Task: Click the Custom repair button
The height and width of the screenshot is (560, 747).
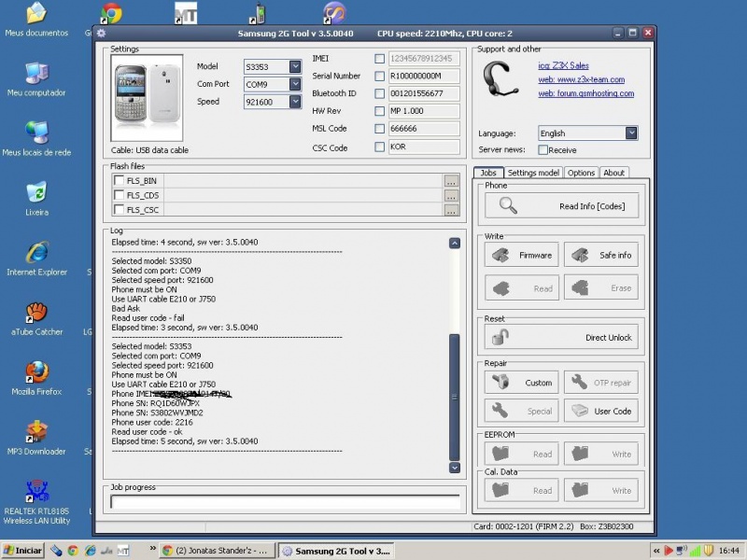Action: tap(522, 383)
